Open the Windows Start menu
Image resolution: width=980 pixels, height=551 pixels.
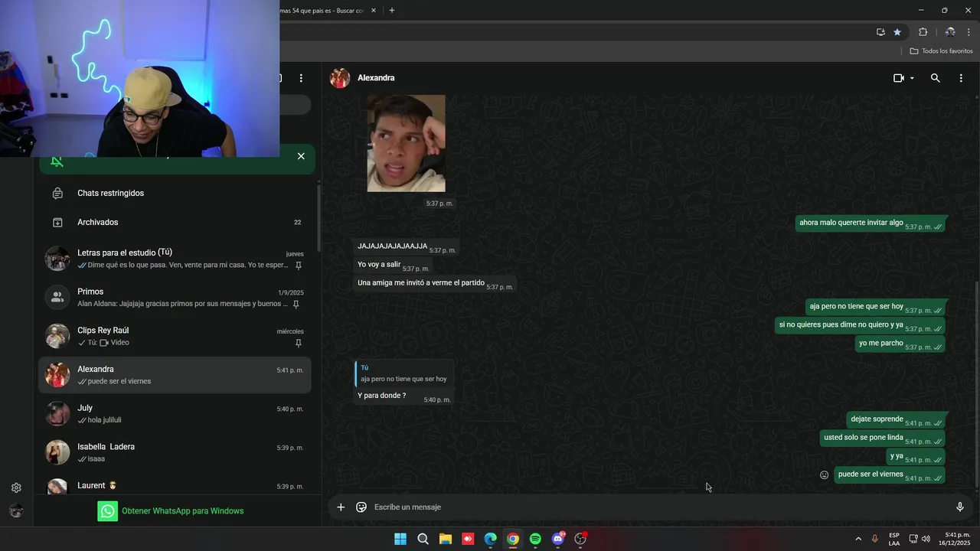400,539
